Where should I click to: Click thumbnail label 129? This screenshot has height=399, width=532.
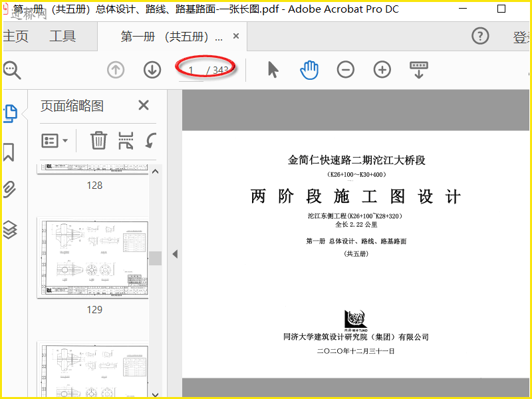[94, 309]
